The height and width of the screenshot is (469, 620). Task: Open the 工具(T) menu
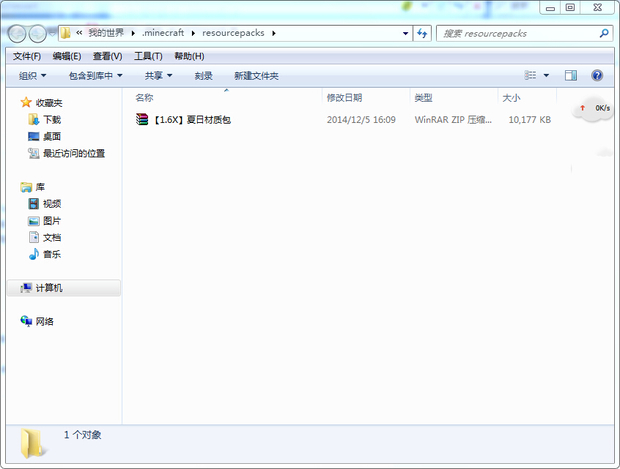(148, 56)
